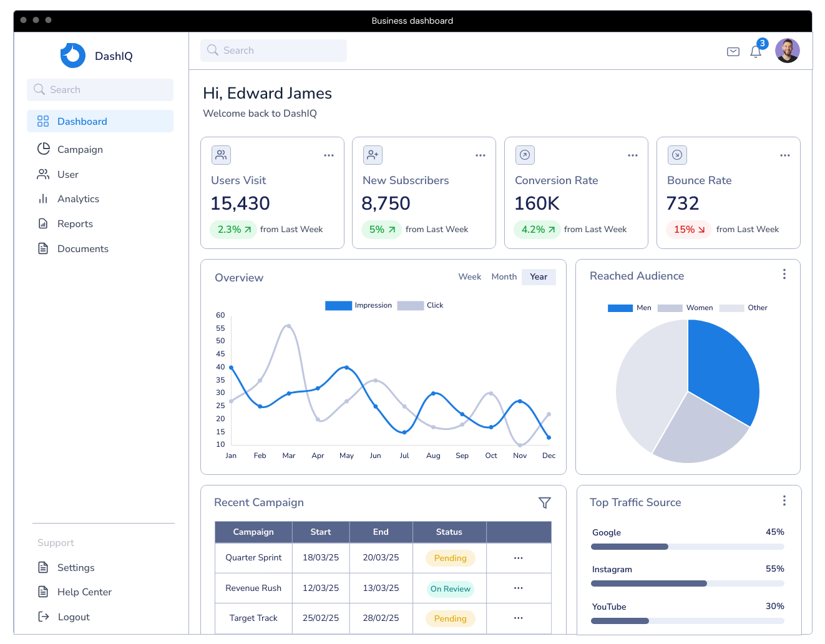Click the Conversion Rate card icon
Viewport: 825px width, 644px height.
click(525, 155)
